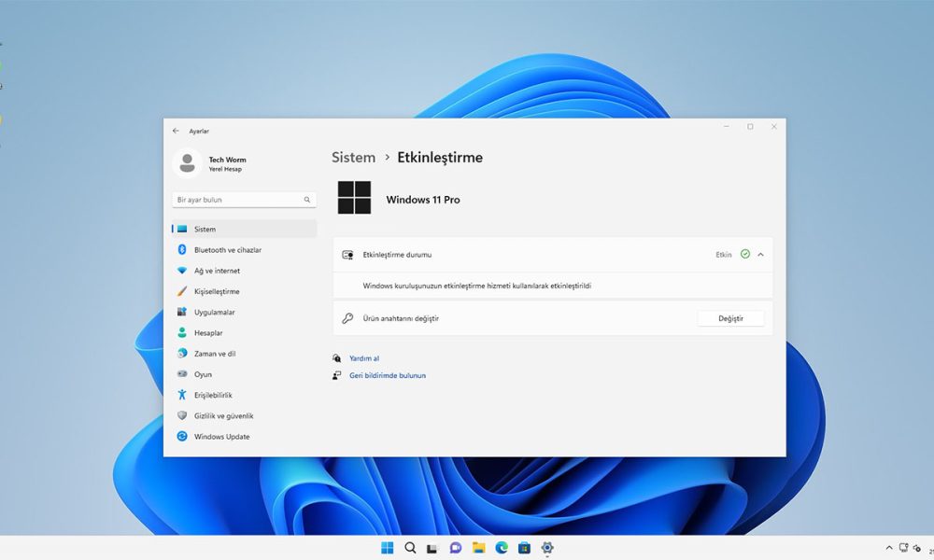Image resolution: width=934 pixels, height=560 pixels.
Task: Open Hesaplar settings
Action: coord(208,333)
